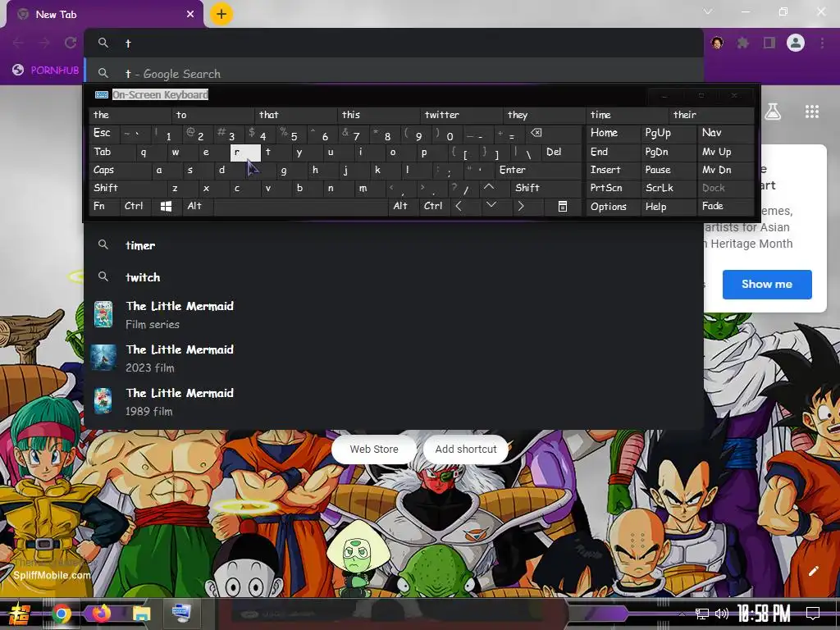The image size is (840, 630).
Task: Click the Add shortcut button
Action: pos(466,449)
